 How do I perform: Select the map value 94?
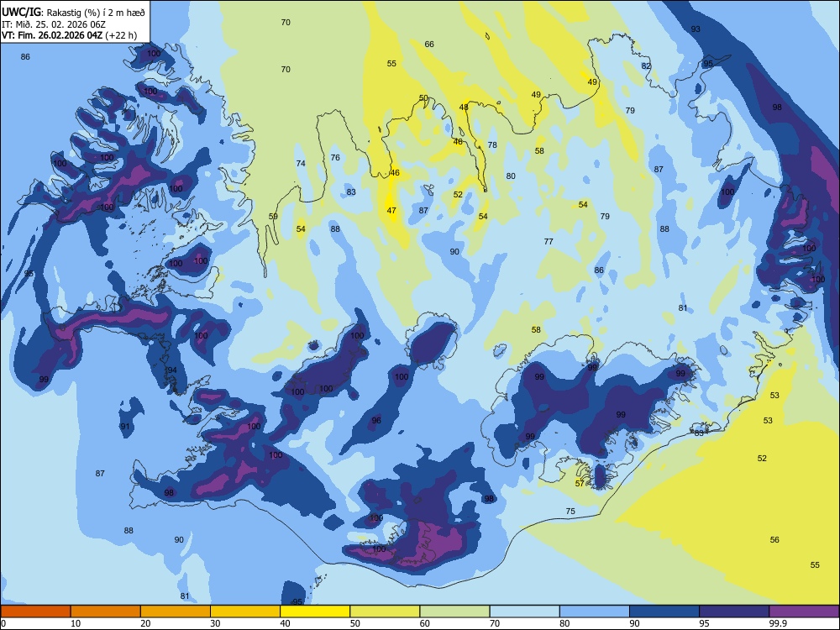coord(172,370)
